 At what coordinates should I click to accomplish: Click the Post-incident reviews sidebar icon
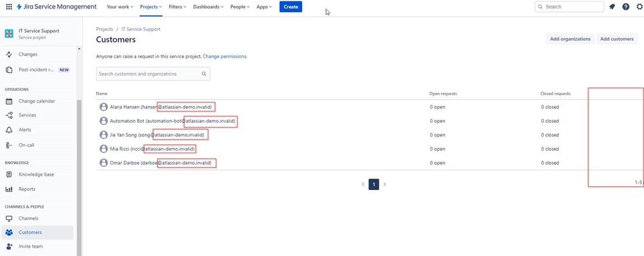pyautogui.click(x=9, y=70)
